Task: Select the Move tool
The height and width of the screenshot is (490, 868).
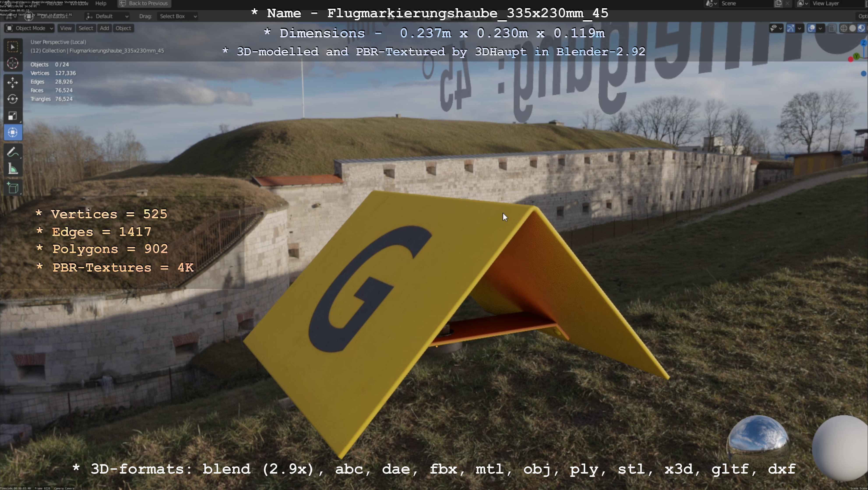Action: (x=13, y=83)
